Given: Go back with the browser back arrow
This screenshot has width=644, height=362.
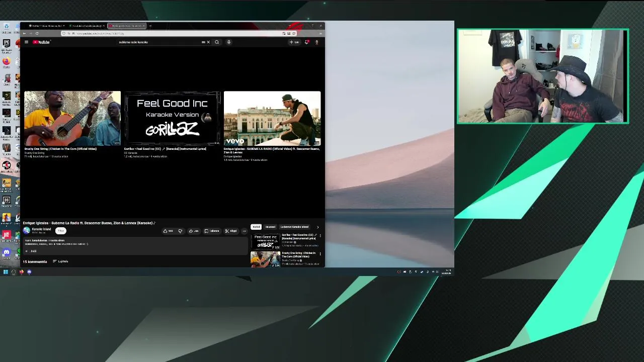Looking at the screenshot, I should pyautogui.click(x=24, y=33).
